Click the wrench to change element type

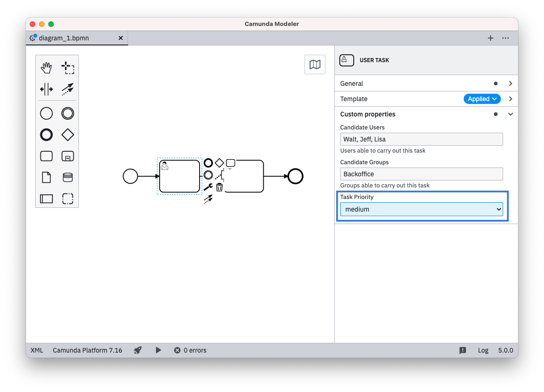(208, 187)
